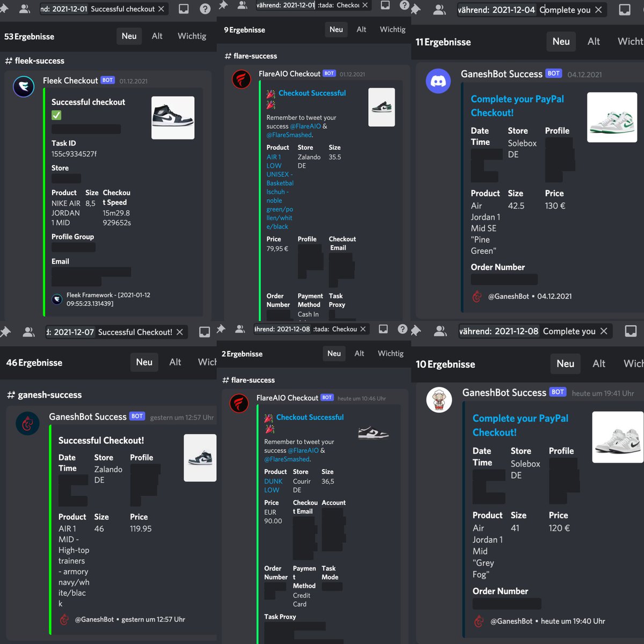
Task: Open help icon above 2 Ergebnisse panel
Action: [402, 329]
